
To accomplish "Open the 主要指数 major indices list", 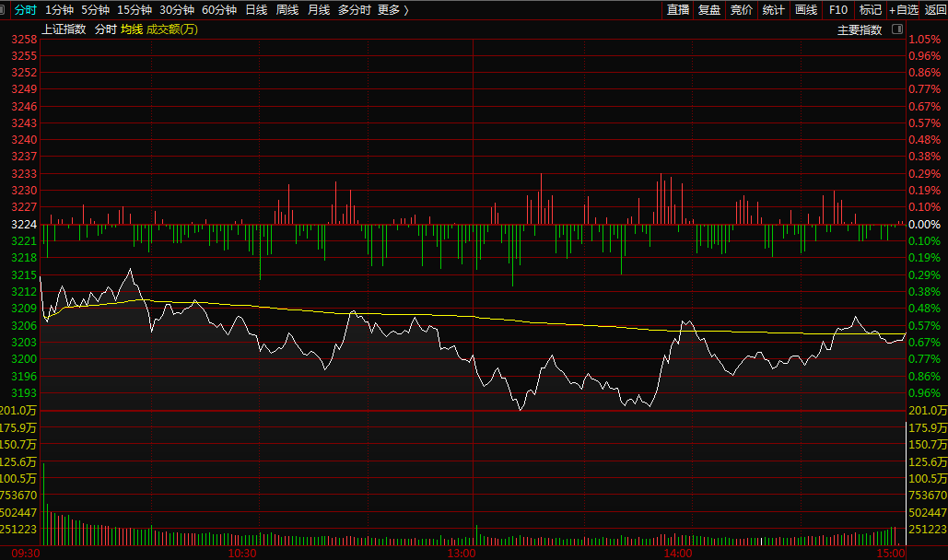I will coord(859,29).
